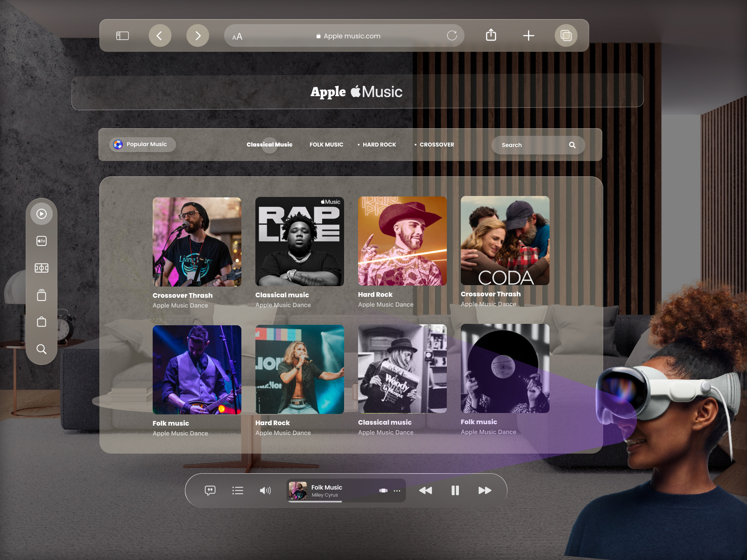
Task: Open the Woody magazine Classical music cover
Action: pyautogui.click(x=402, y=369)
